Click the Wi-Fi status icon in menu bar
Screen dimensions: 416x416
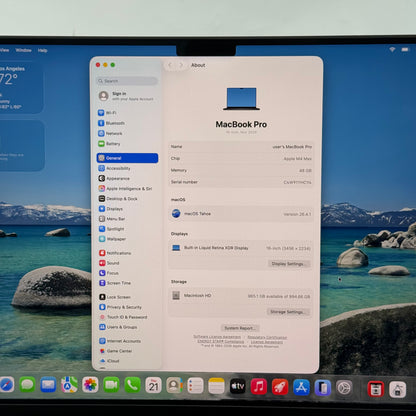[x=392, y=49]
